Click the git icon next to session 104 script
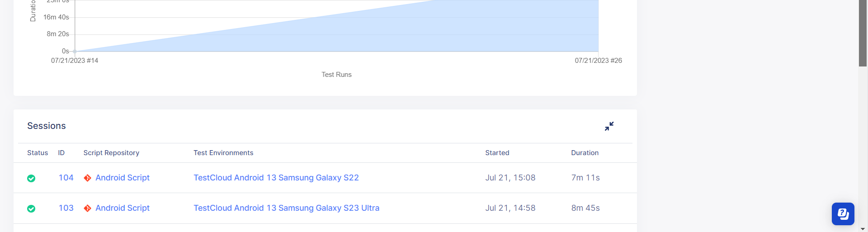The width and height of the screenshot is (868, 232). click(87, 178)
